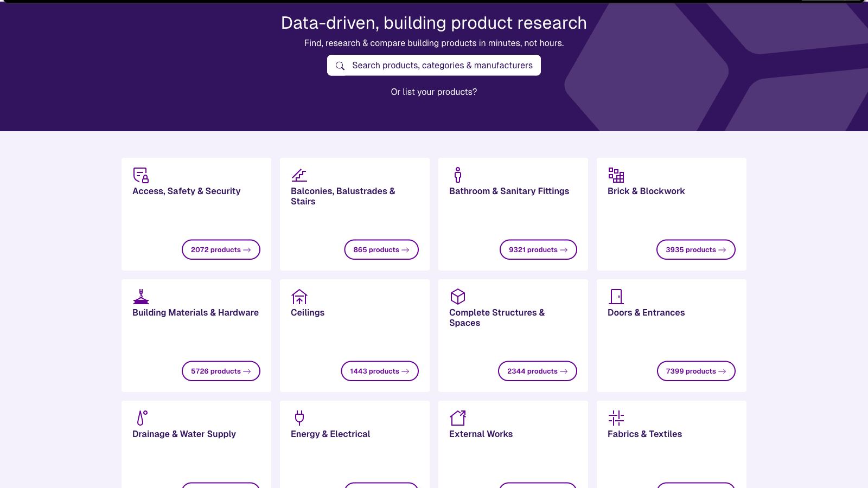868x488 pixels.
Task: Select Energy & Electrical category title
Action: coord(330,434)
